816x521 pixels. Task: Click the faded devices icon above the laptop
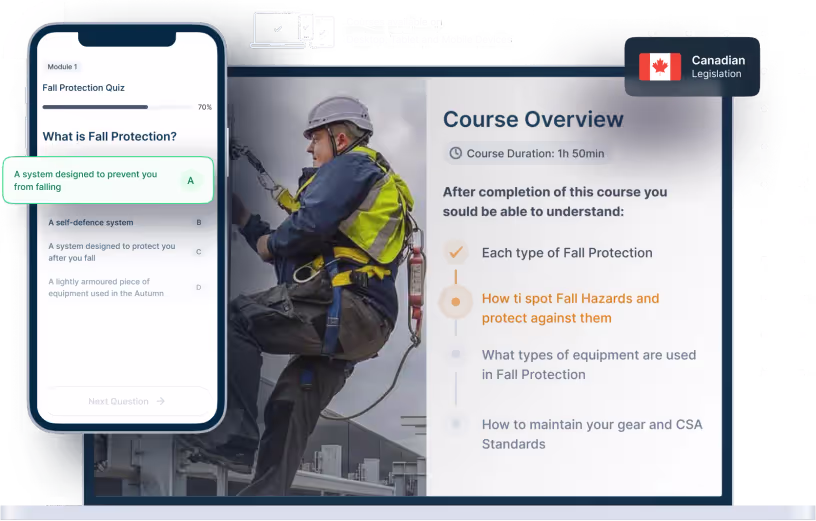pos(292,31)
